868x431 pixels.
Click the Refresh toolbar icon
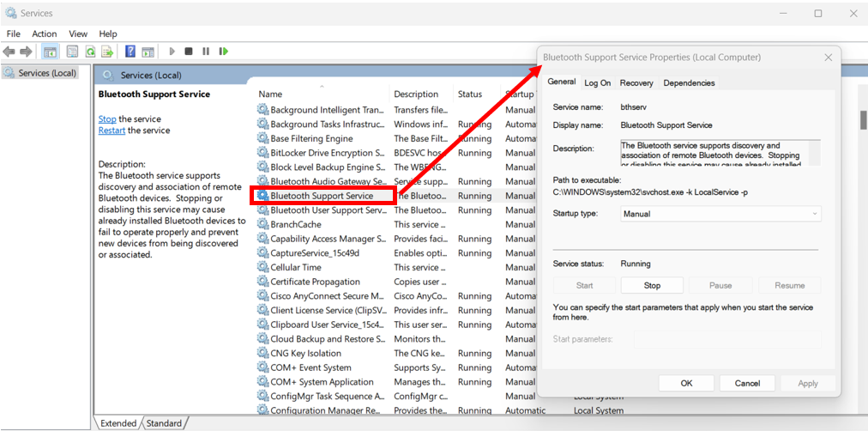(x=88, y=52)
